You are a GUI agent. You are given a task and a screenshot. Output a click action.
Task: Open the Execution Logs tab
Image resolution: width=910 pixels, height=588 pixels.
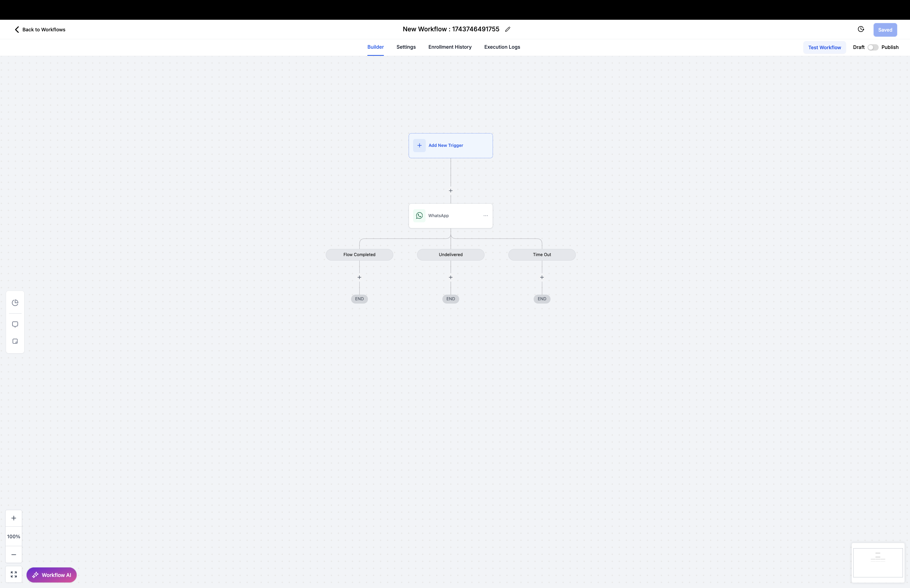502,47
